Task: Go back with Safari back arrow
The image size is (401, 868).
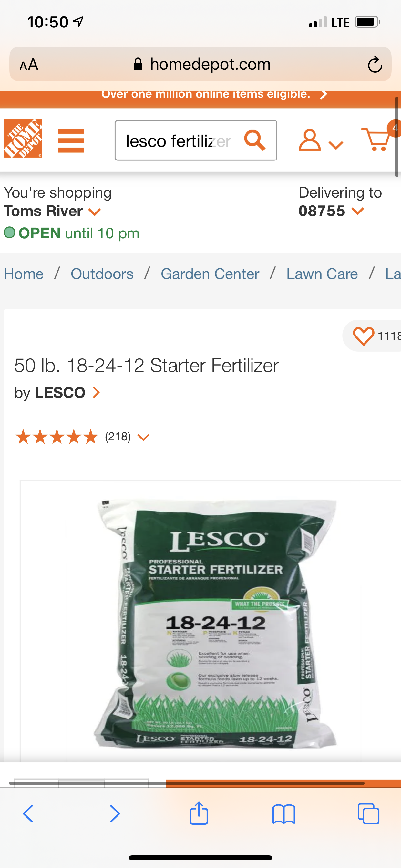Action: tap(28, 814)
